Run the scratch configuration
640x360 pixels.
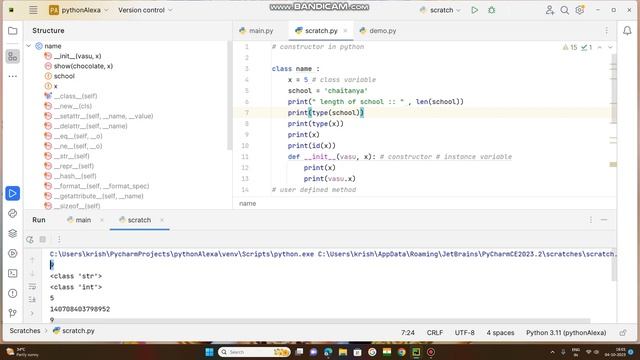coord(474,10)
